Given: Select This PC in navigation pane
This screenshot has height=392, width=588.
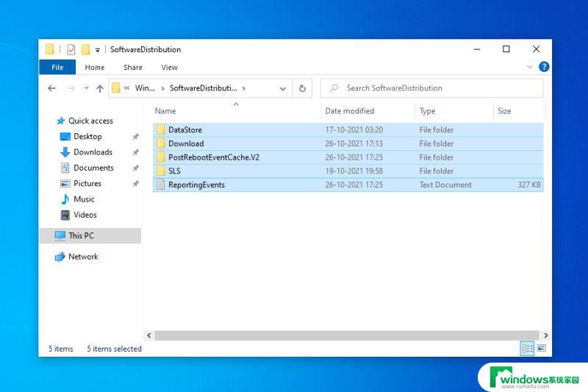Looking at the screenshot, I should click(90, 235).
